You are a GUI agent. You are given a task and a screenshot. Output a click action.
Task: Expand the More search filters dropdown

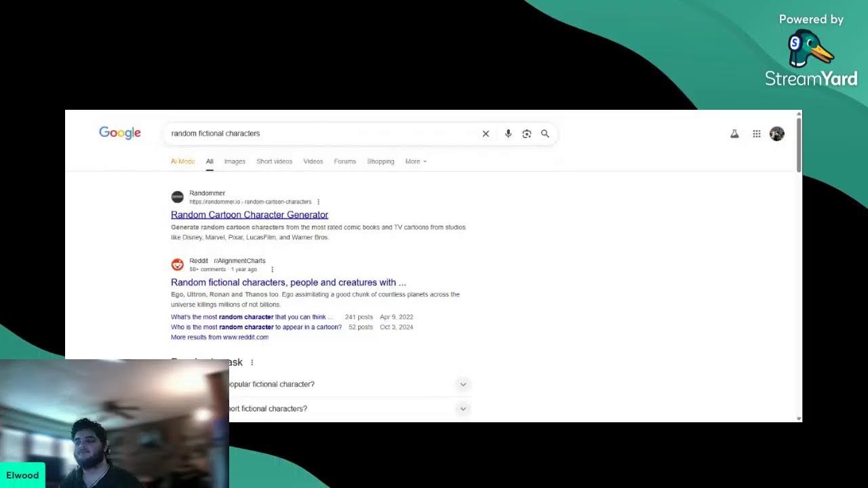[416, 161]
